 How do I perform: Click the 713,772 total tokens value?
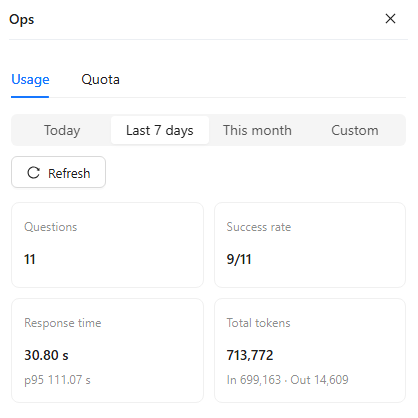tap(250, 355)
